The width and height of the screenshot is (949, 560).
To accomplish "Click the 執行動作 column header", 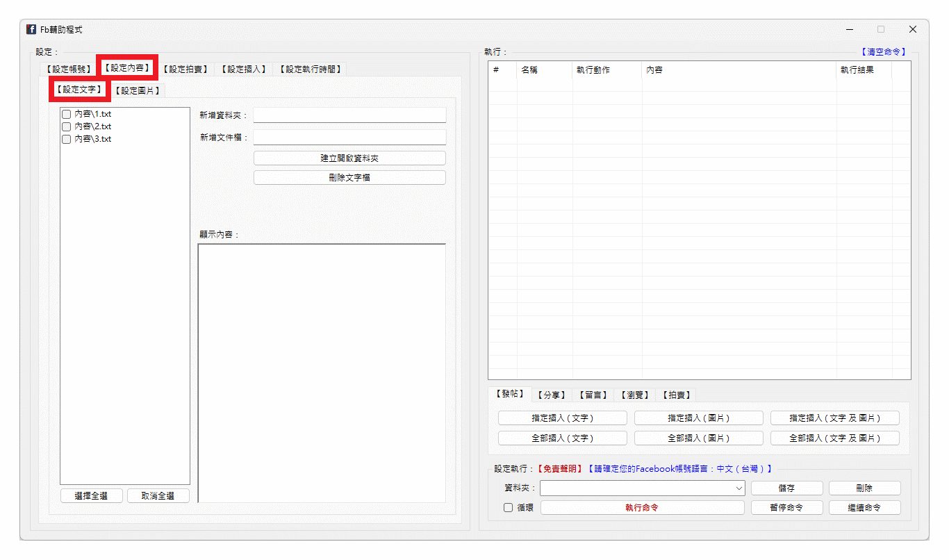I will click(x=607, y=69).
